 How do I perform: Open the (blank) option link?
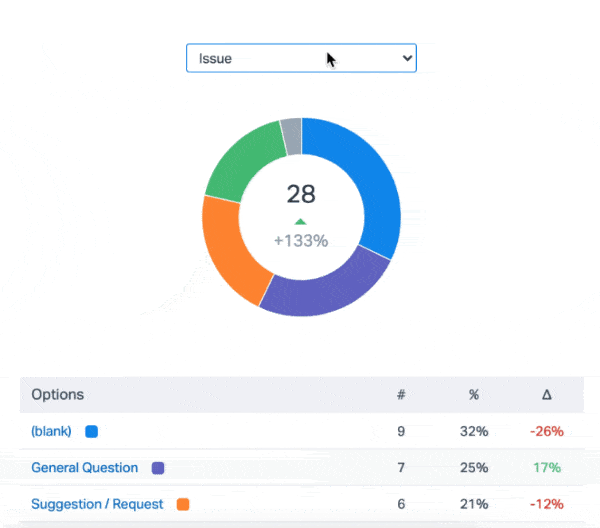51,432
